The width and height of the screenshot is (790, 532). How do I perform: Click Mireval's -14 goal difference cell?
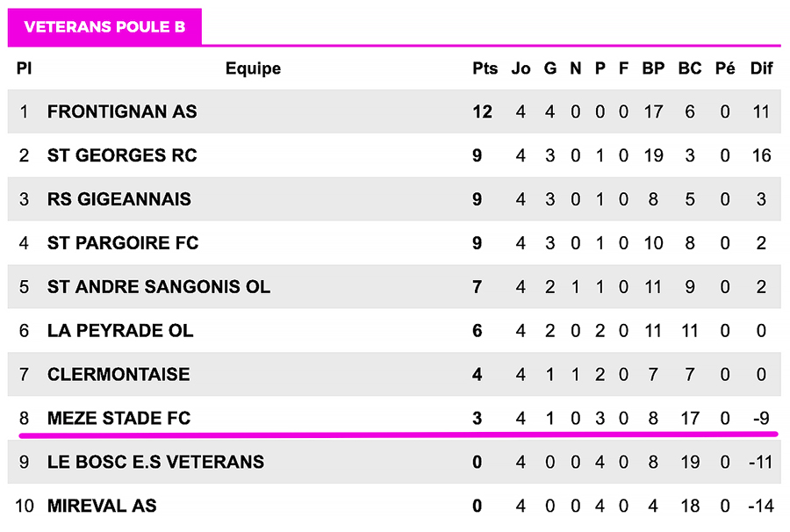click(760, 506)
